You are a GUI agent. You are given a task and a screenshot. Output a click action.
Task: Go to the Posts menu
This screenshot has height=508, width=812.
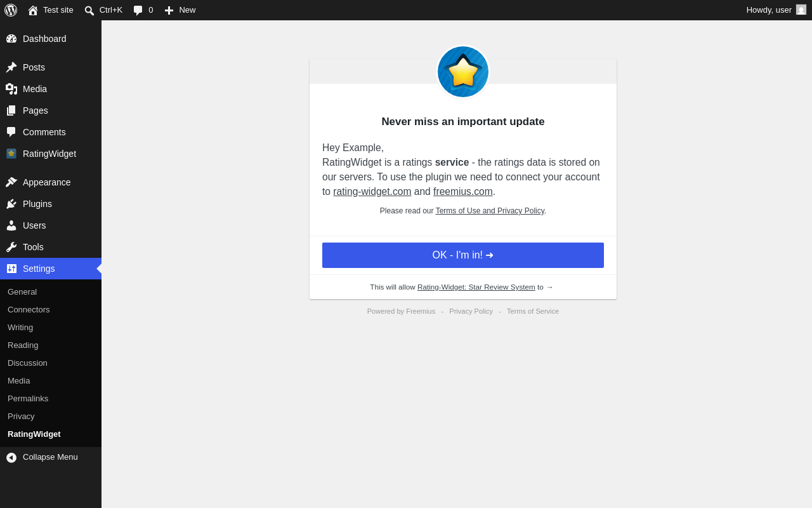(x=51, y=67)
